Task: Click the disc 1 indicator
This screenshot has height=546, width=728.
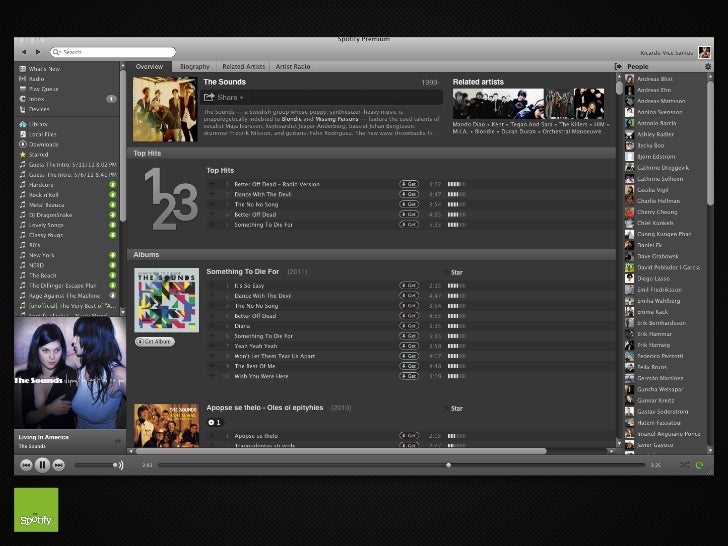Action: pyautogui.click(x=215, y=422)
